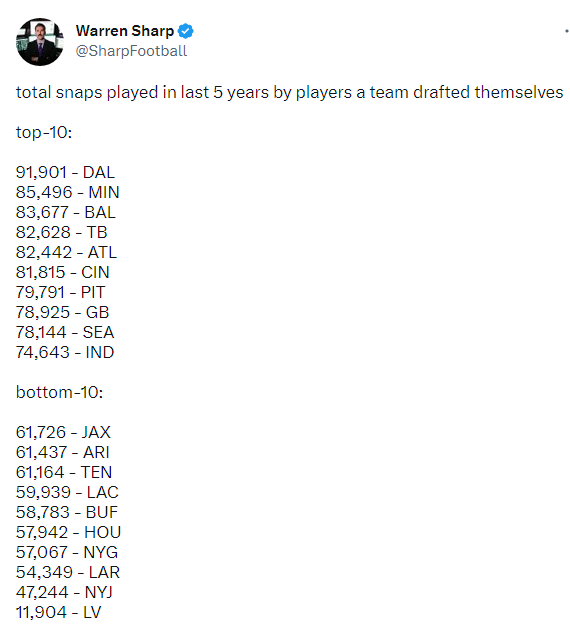The width and height of the screenshot is (570, 628).
Task: Click the 74,643 - IND line
Action: coord(65,353)
